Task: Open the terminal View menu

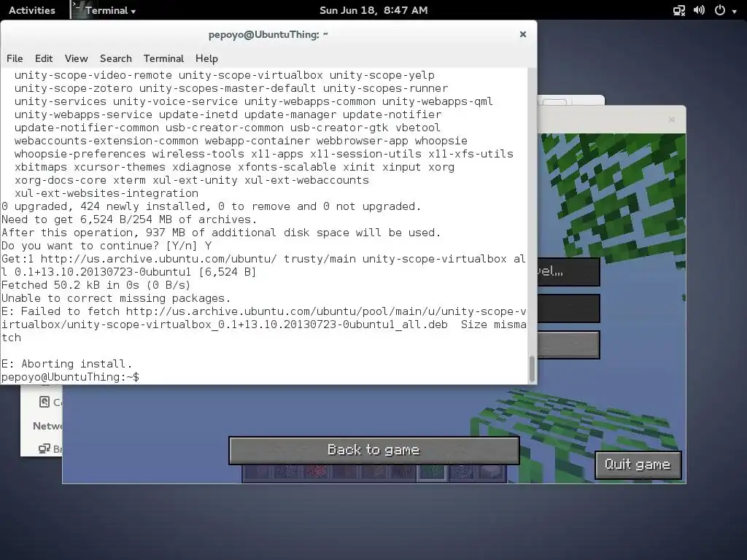Action: 76,58
